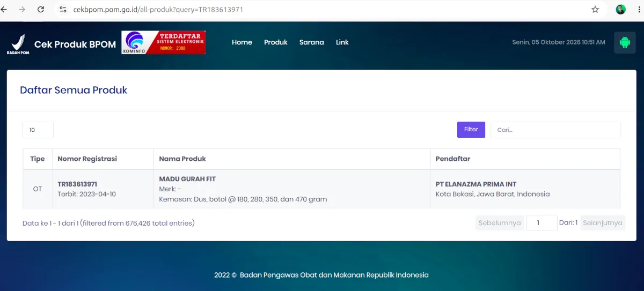Click the browser forward arrow
The height and width of the screenshot is (291, 644).
point(22,10)
